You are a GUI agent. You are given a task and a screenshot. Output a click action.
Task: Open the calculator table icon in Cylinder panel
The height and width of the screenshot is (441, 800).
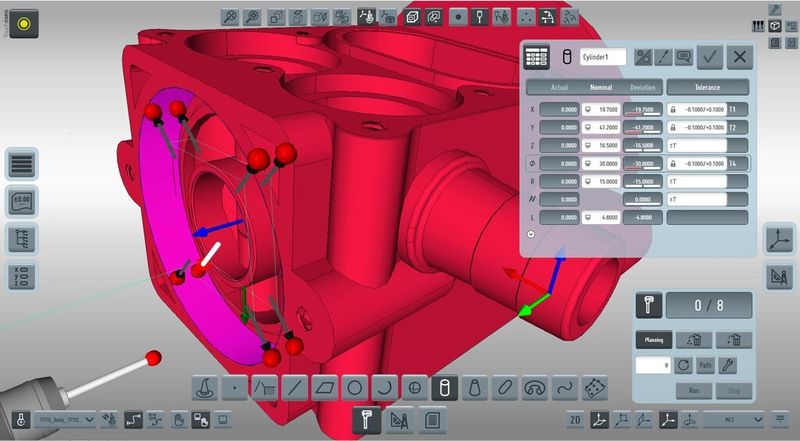coord(537,57)
